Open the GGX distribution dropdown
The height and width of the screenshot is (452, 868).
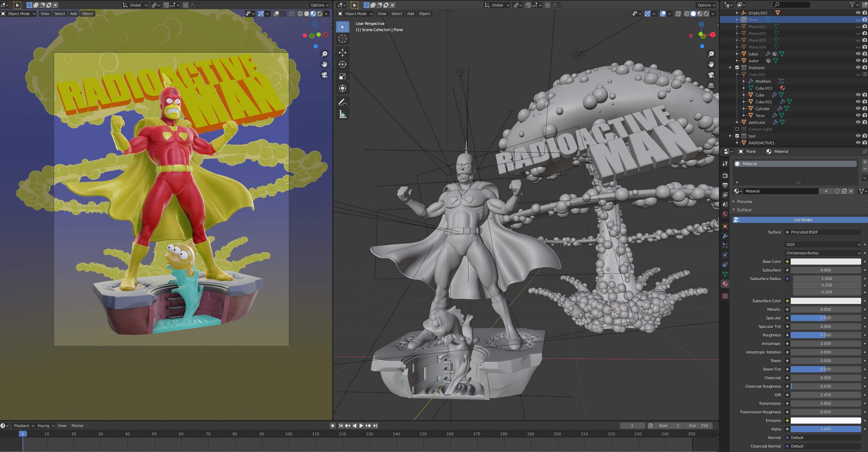click(823, 244)
